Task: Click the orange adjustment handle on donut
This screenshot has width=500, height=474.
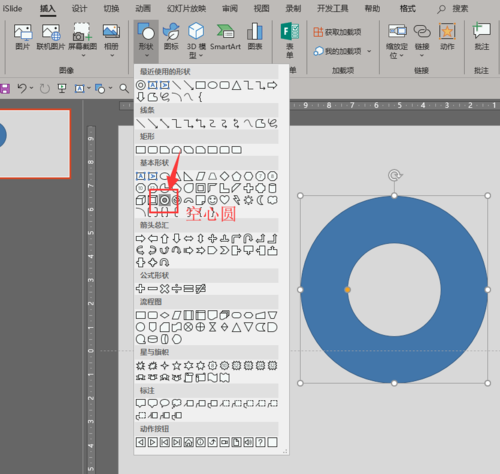Action: coord(347,290)
